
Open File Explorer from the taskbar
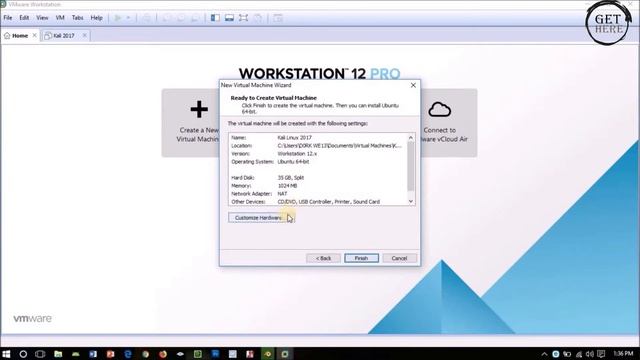coord(58,354)
